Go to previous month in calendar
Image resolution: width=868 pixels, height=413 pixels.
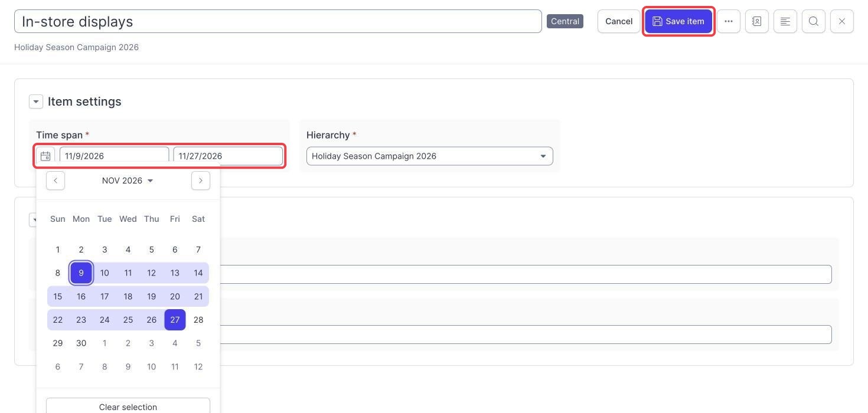(56, 181)
